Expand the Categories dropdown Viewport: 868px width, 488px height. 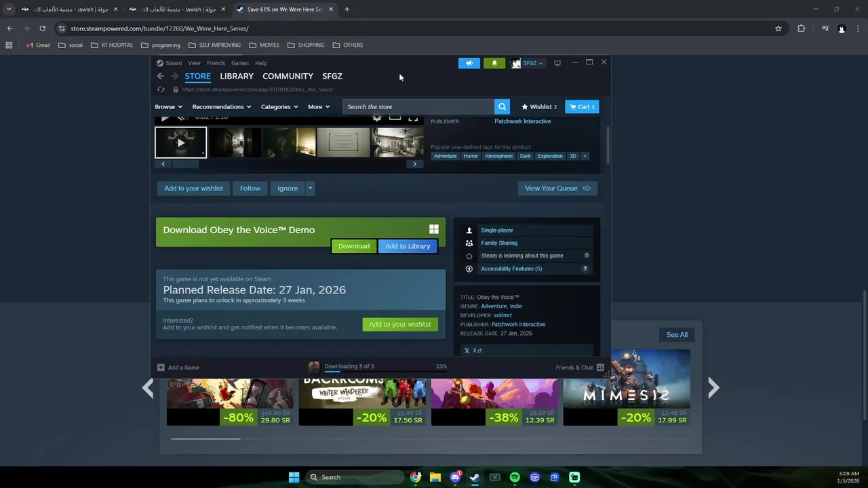coord(279,106)
